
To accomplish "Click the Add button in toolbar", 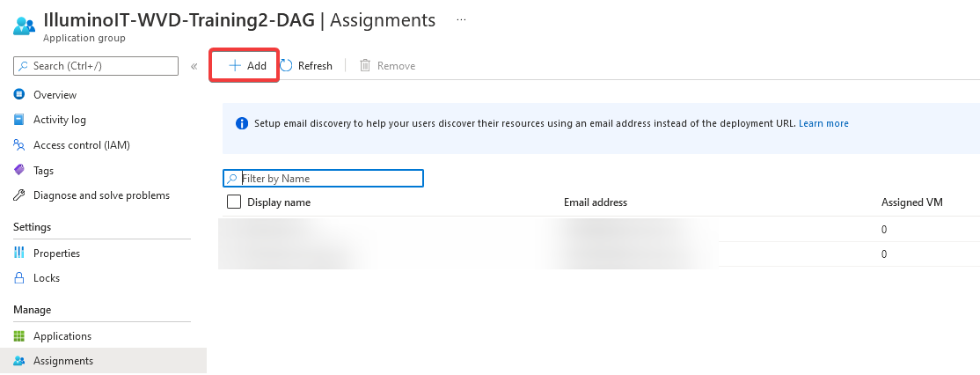I will coord(247,66).
